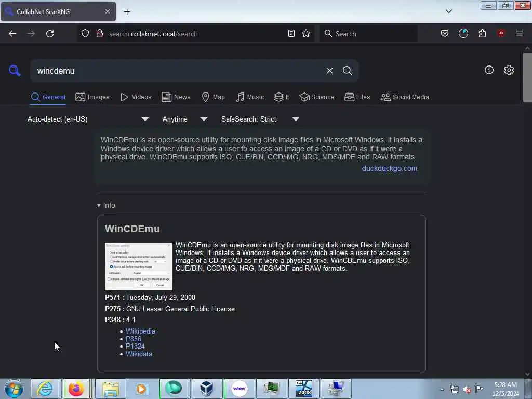Open Windows Explorer folder in taskbar
The image size is (532, 399).
pos(111,389)
